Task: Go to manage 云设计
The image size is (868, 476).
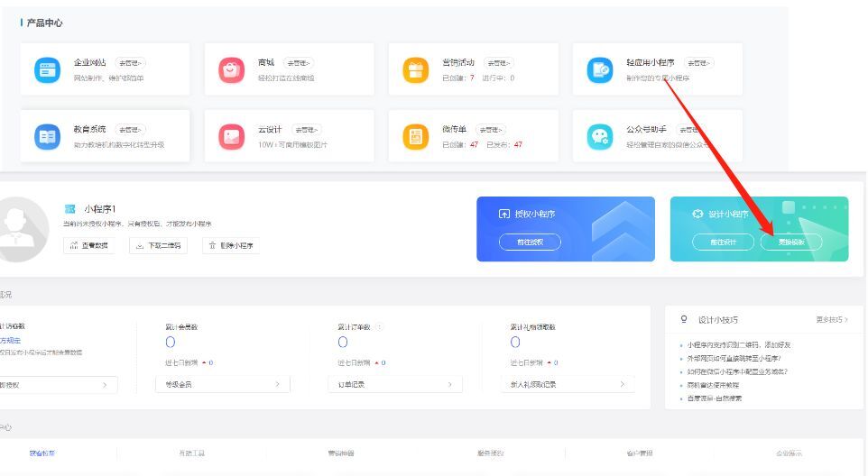Action: tap(306, 129)
